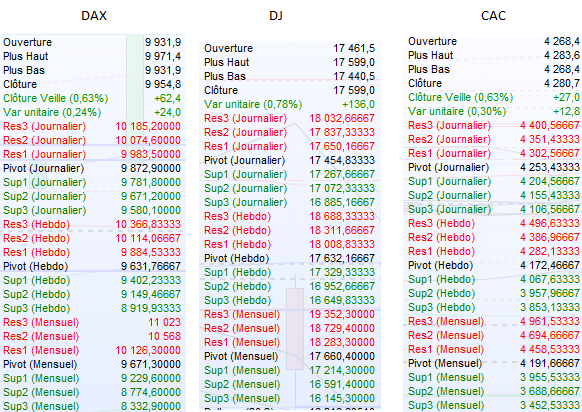Select CAC Sup3 (Journalier) 4 106,56667
This screenshot has width=582, height=412.
(494, 209)
